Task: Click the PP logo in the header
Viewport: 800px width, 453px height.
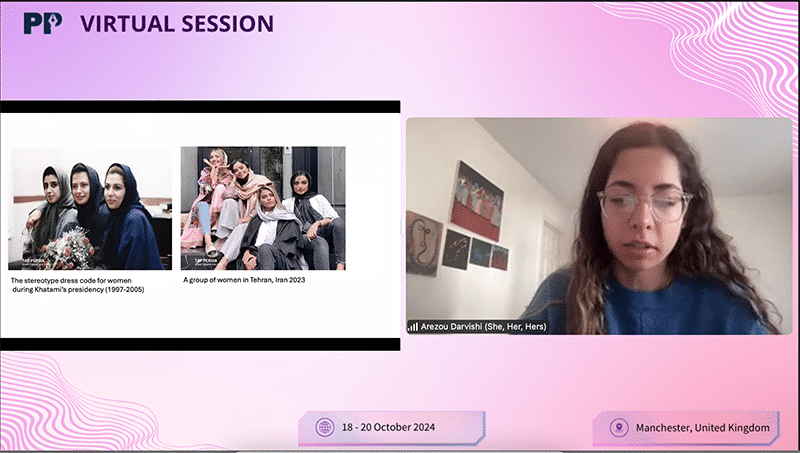Action: pyautogui.click(x=43, y=22)
